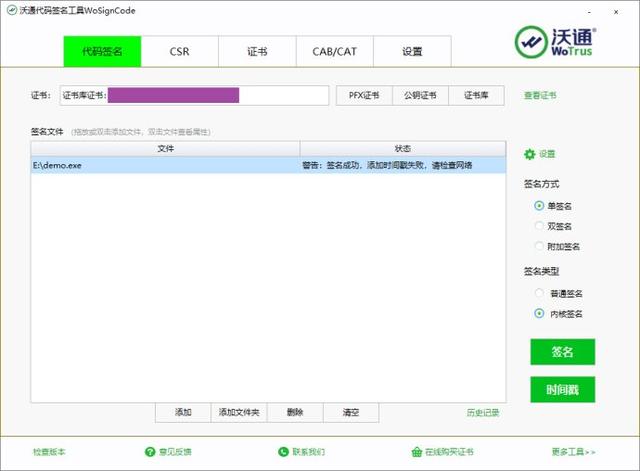Click the 清空 button
This screenshot has height=471, width=640.
(351, 412)
